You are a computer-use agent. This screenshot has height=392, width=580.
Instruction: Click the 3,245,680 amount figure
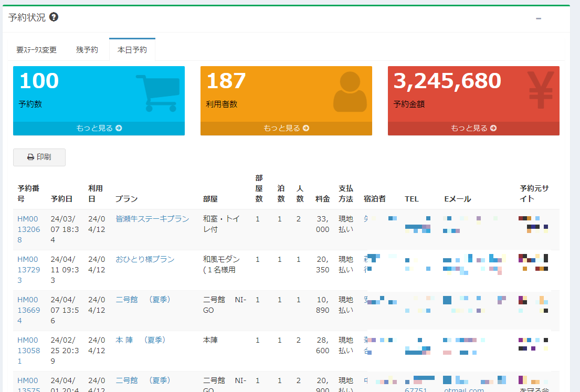(x=448, y=81)
